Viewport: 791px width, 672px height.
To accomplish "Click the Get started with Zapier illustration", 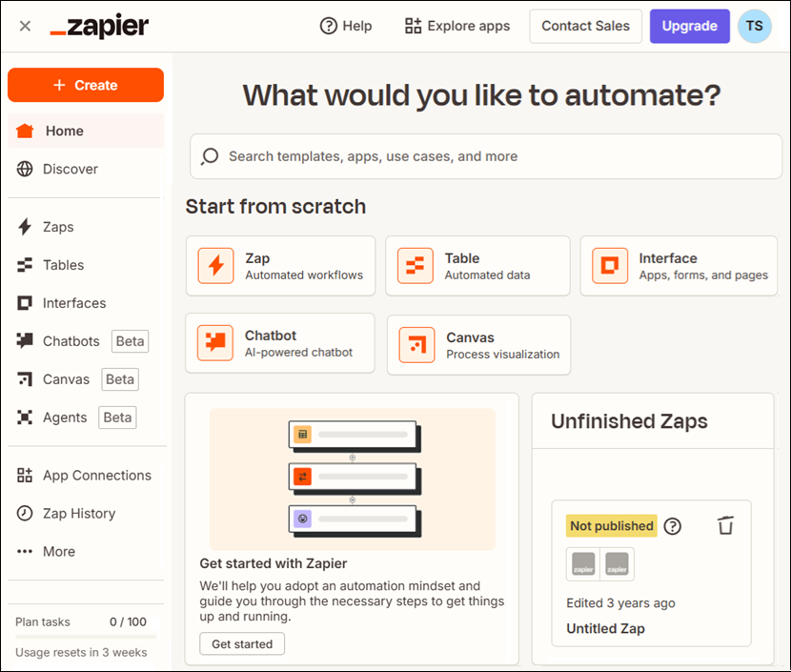I will (x=352, y=479).
